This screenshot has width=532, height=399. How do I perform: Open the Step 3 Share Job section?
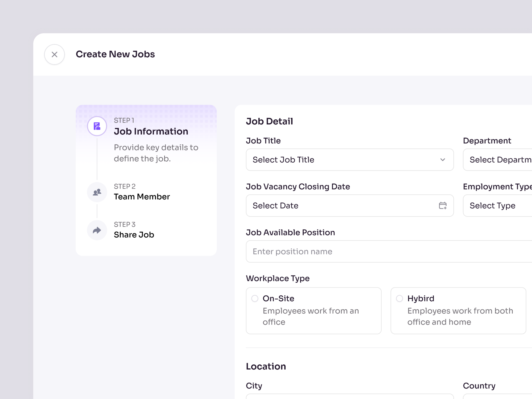[134, 234]
